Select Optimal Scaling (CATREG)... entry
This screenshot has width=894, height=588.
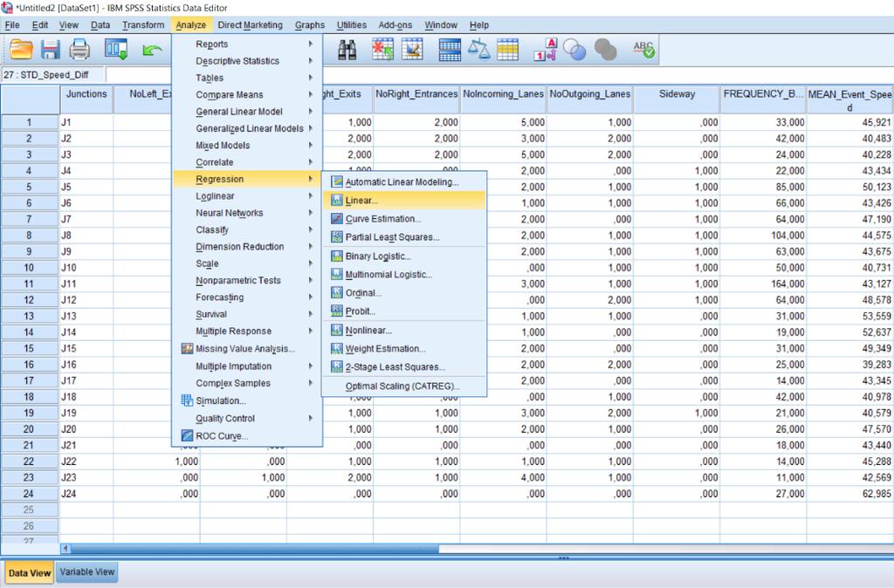click(x=404, y=386)
